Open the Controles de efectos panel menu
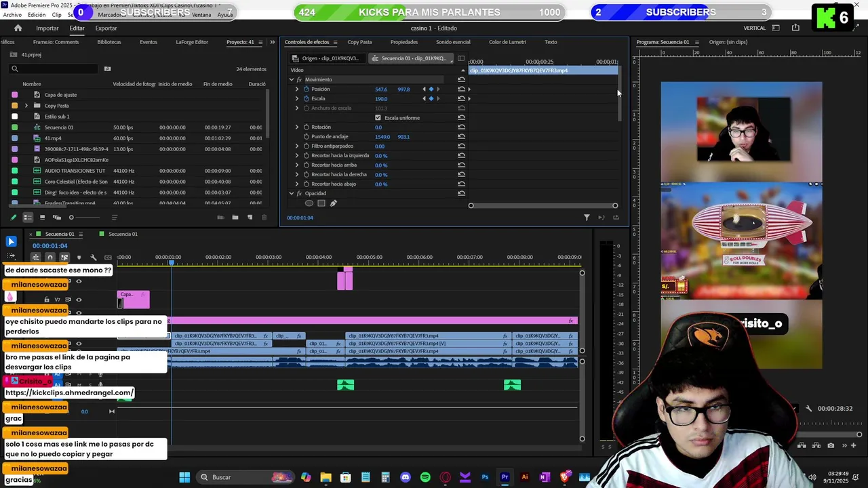868x488 pixels. click(x=335, y=42)
